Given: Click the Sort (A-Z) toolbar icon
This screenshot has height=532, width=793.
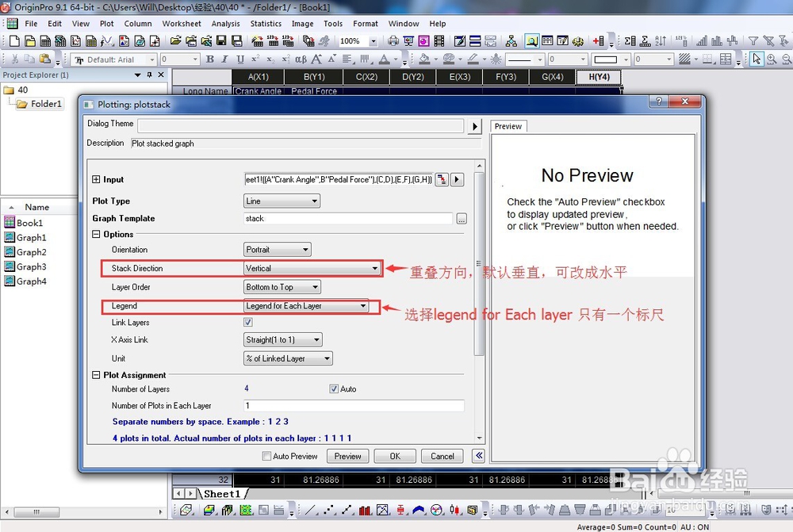Looking at the screenshot, I should pos(661,41).
